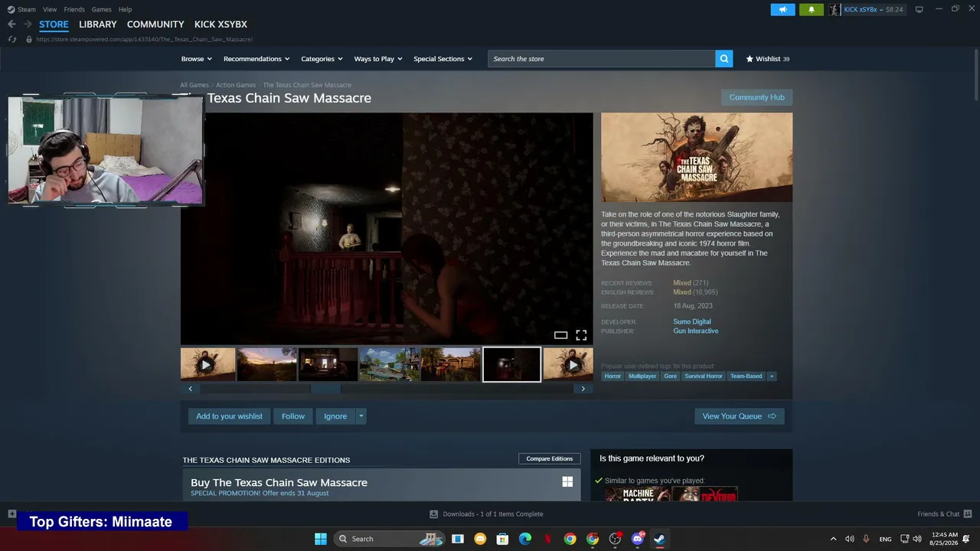The width and height of the screenshot is (980, 551).
Task: Click the All Games breadcrumb
Action: [x=194, y=85]
